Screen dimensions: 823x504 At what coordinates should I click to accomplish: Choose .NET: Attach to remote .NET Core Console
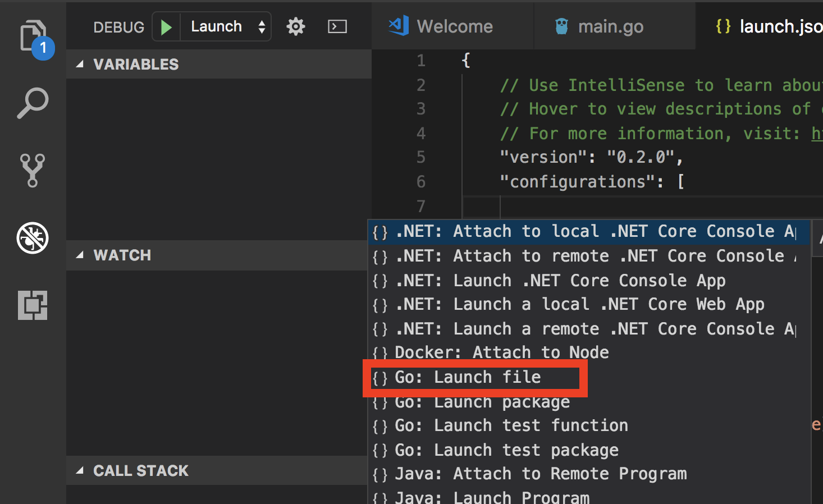589,256
